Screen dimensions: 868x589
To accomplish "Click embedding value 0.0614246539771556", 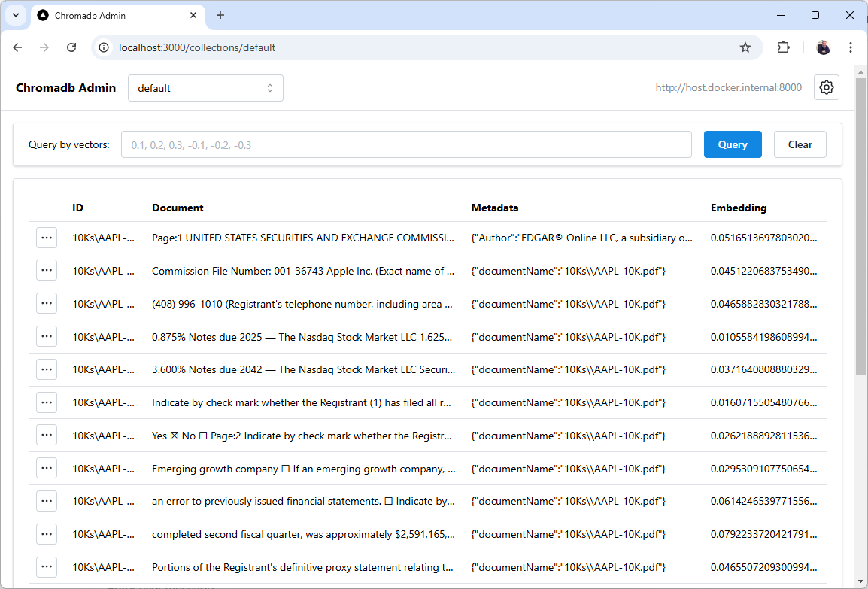I will 764,501.
